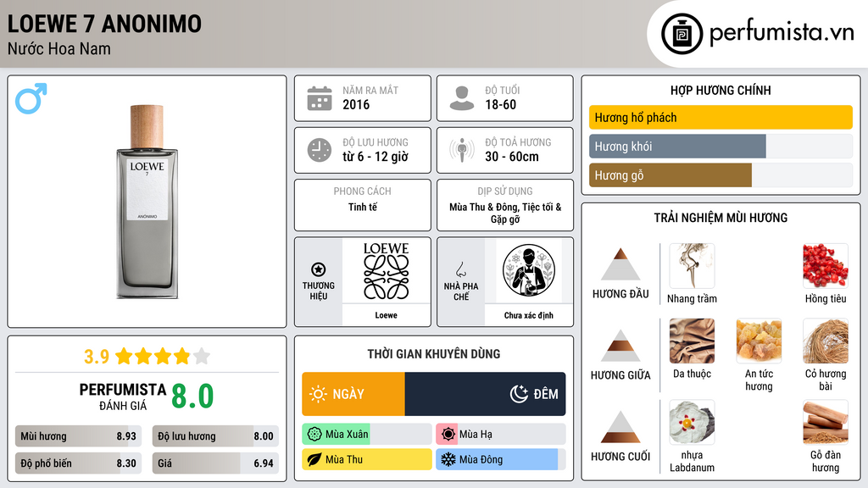The height and width of the screenshot is (488, 868).
Task: Click the Mùi hương 8.93 score bar
Action: 78,436
